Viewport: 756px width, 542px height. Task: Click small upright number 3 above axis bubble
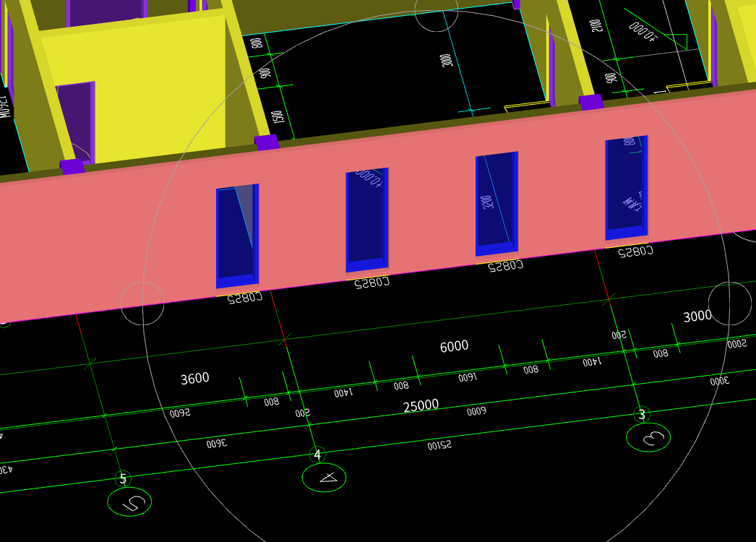tap(642, 414)
